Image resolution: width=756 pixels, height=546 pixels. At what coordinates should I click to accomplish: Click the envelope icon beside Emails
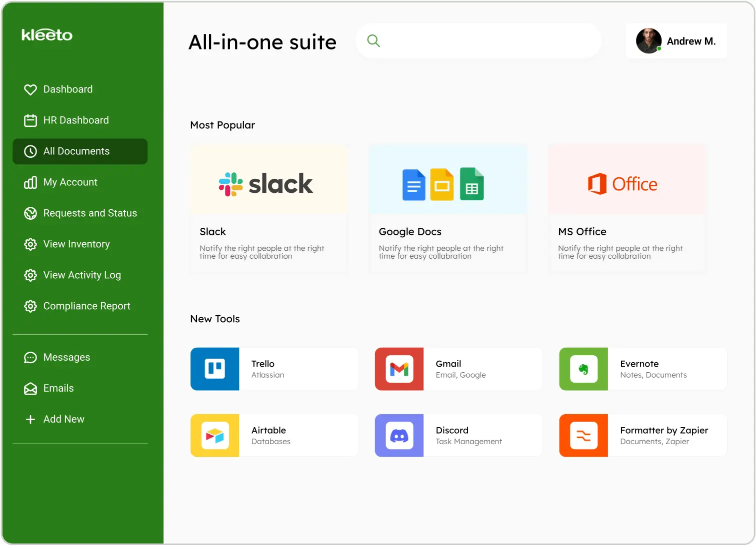(x=30, y=389)
